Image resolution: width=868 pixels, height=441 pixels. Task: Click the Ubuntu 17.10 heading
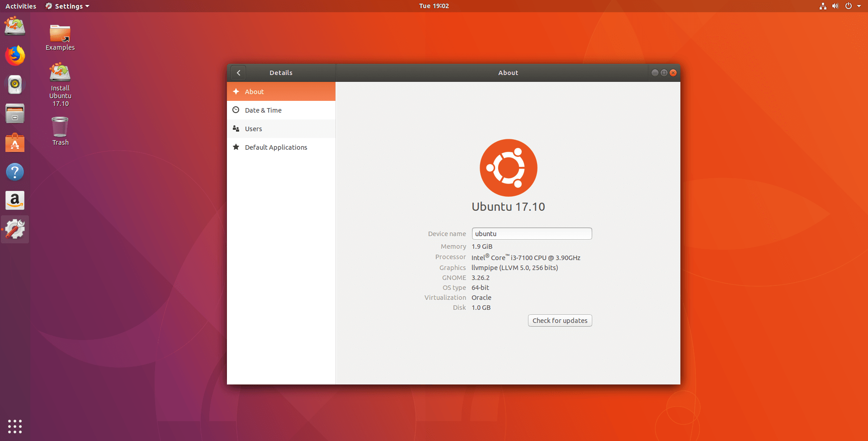[x=508, y=207]
